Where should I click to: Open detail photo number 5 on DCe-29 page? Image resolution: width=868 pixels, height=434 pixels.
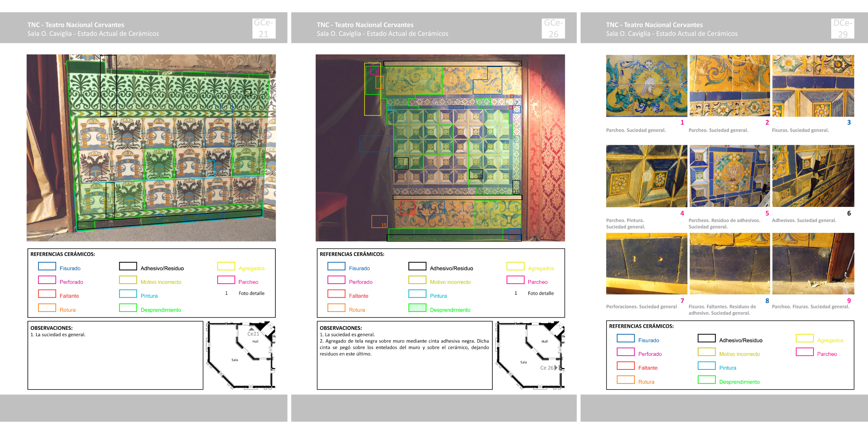click(729, 176)
